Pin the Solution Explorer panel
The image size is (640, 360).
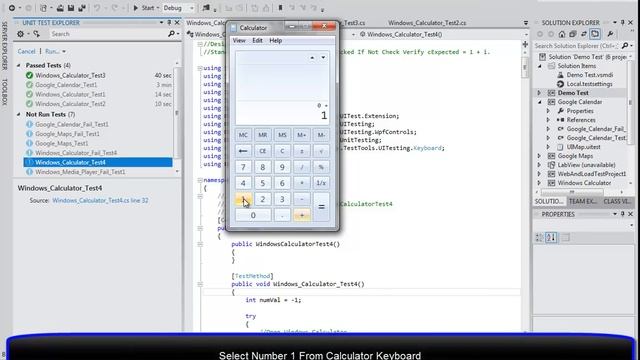pos(622,22)
